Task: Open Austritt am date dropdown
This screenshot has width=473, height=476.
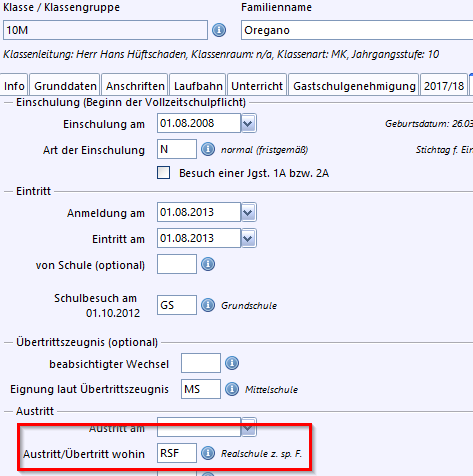Action: click(248, 427)
